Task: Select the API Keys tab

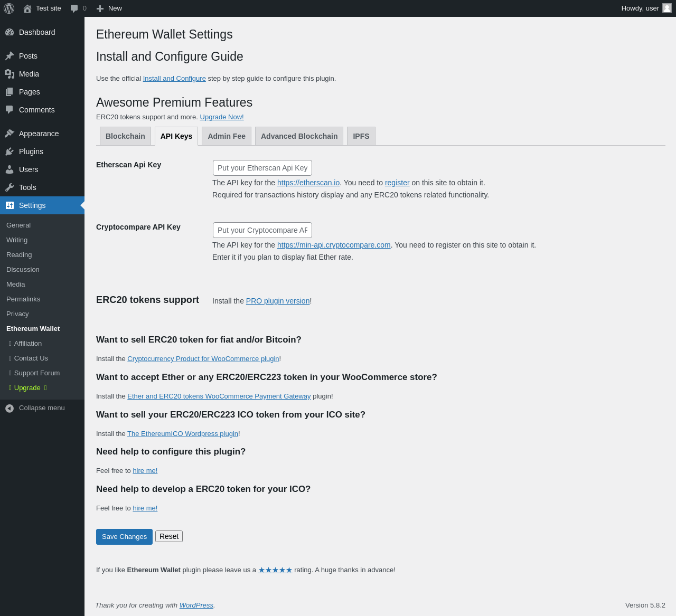Action: tap(176, 136)
